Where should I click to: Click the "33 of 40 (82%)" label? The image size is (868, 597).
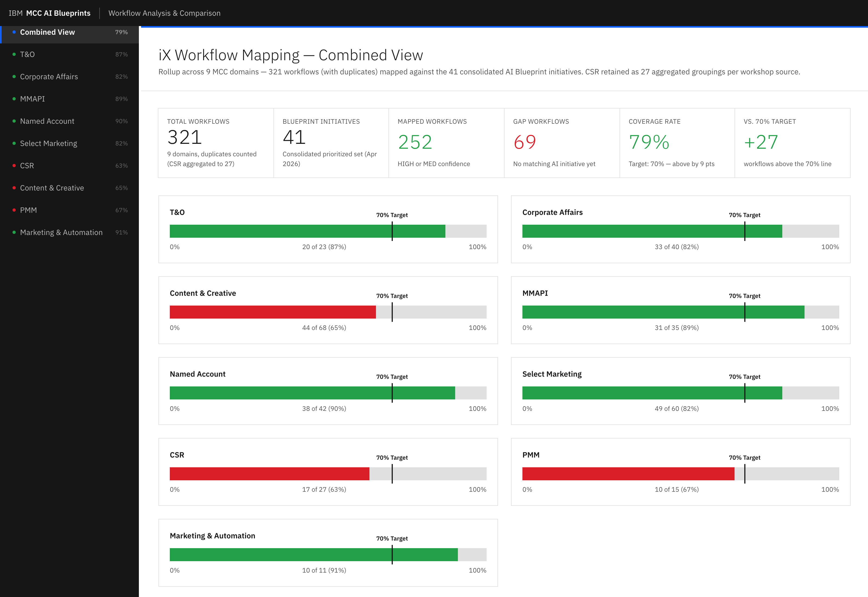[x=676, y=247]
